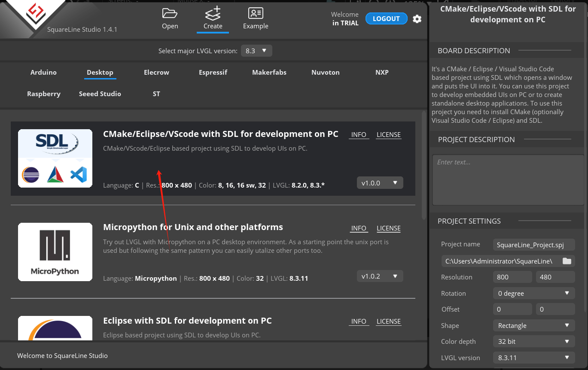Click the MicroPython board thumbnail

(55, 252)
